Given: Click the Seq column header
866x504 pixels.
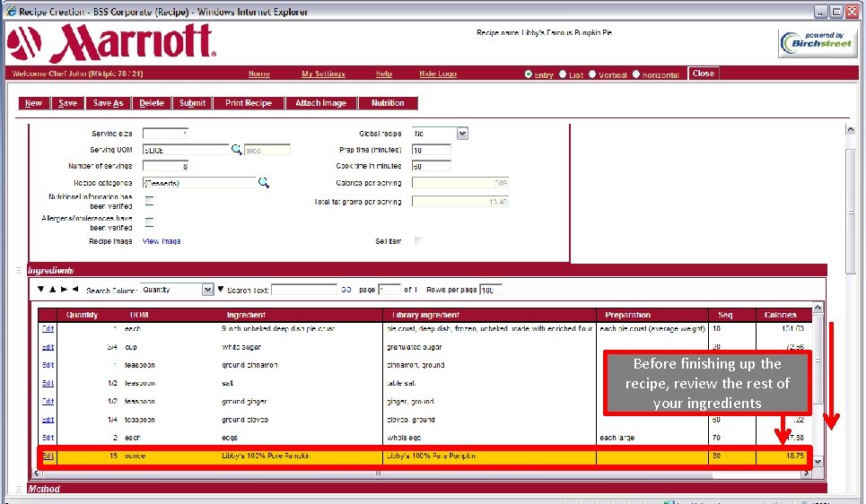Looking at the screenshot, I should pyautogui.click(x=725, y=315).
